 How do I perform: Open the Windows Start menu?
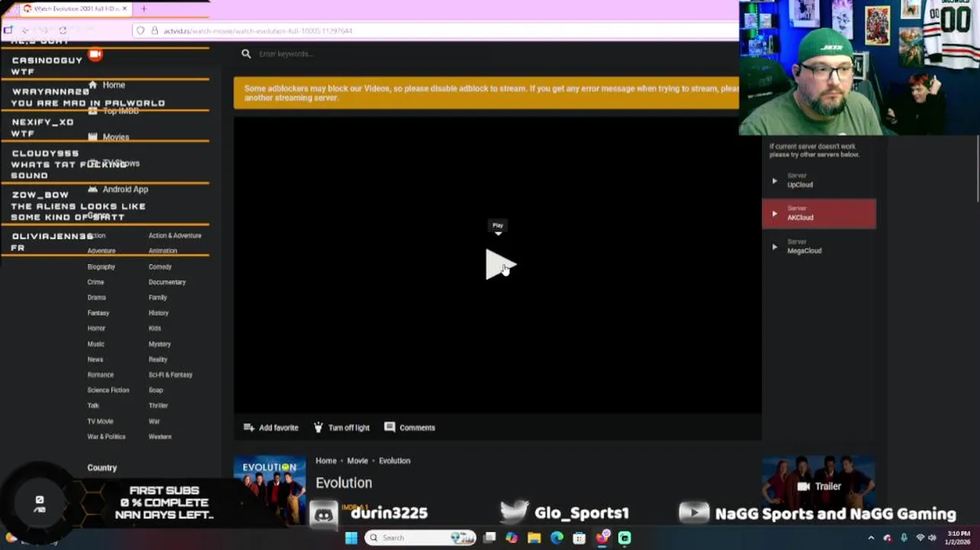pos(351,538)
